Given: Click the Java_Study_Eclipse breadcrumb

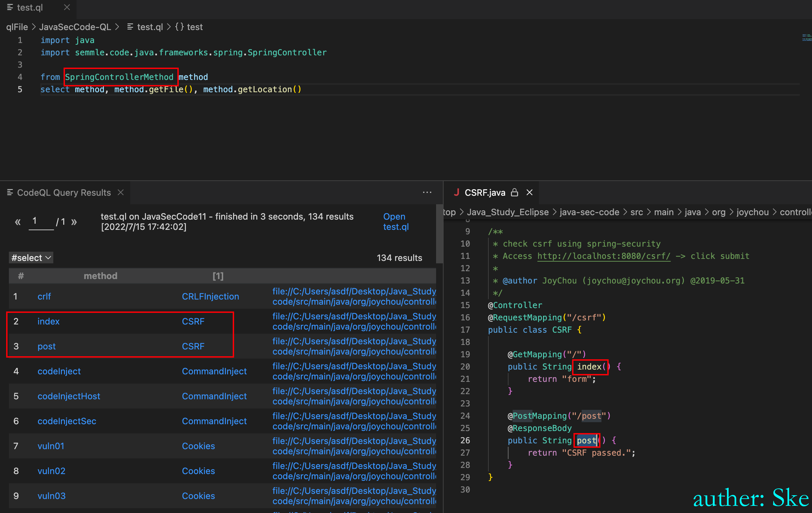Looking at the screenshot, I should (508, 212).
